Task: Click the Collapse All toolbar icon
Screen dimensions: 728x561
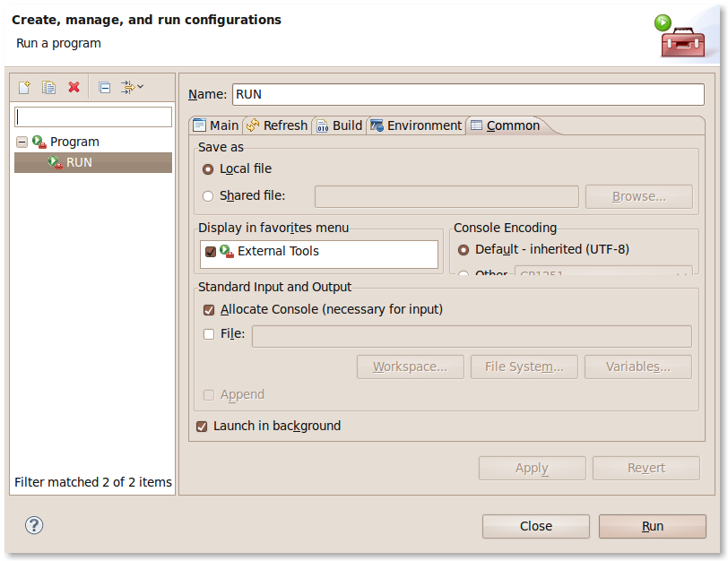Action: tap(104, 87)
